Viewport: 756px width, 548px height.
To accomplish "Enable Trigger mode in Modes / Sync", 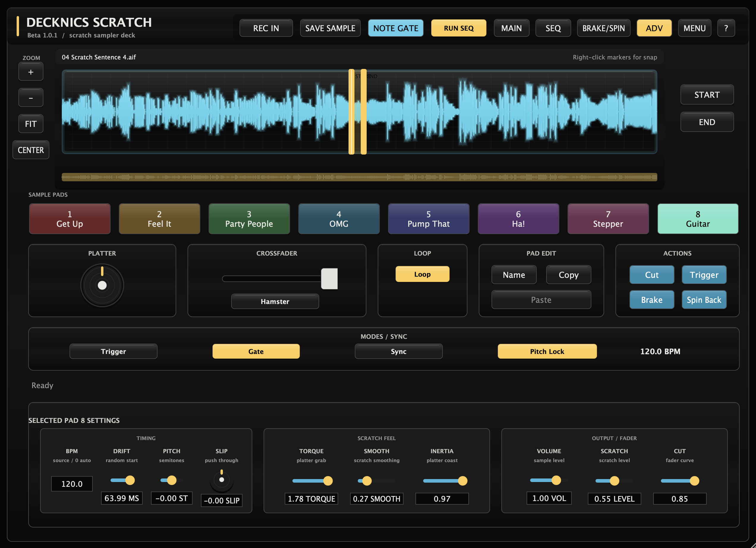I will (113, 351).
